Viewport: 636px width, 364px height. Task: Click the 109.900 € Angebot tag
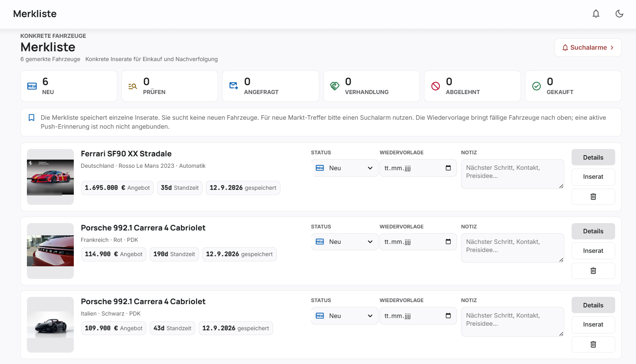coord(114,328)
